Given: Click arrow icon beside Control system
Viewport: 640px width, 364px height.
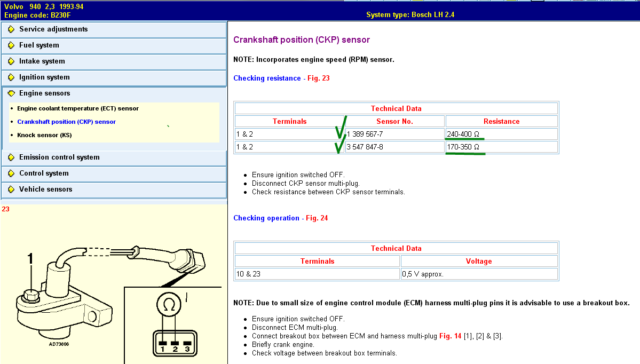Looking at the screenshot, I should [x=11, y=173].
